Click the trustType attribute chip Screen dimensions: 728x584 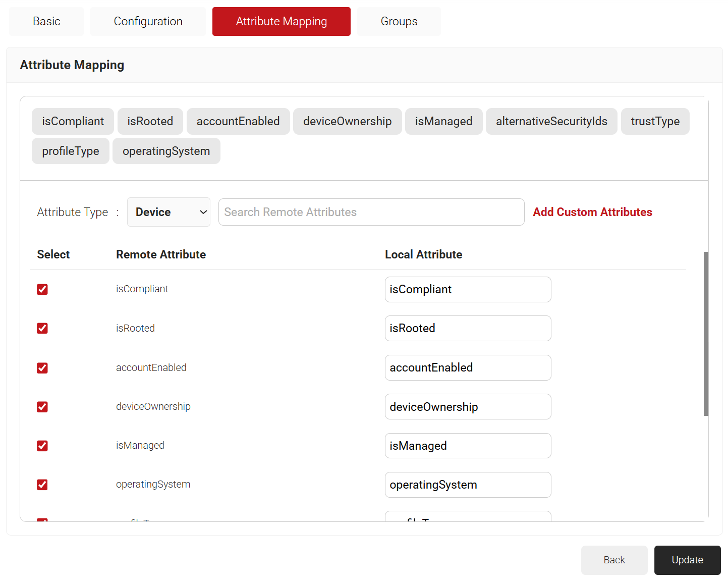pos(655,121)
